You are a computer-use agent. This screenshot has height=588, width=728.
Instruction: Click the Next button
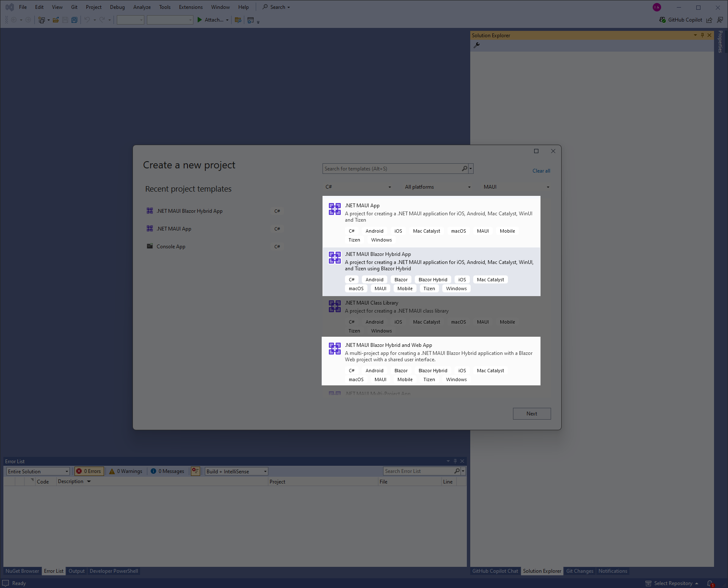tap(532, 414)
